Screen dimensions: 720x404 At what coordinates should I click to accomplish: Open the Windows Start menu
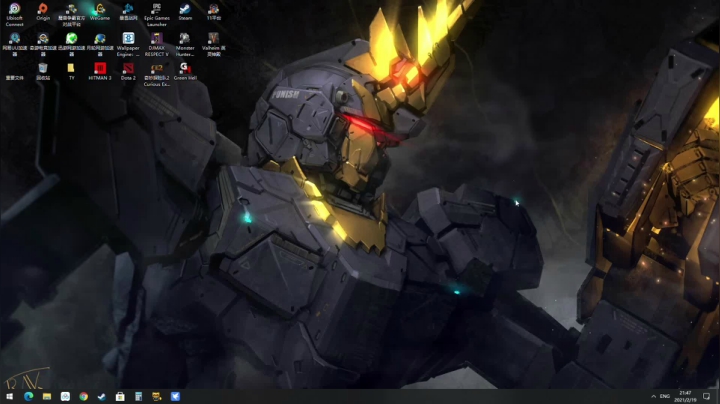[x=9, y=396]
